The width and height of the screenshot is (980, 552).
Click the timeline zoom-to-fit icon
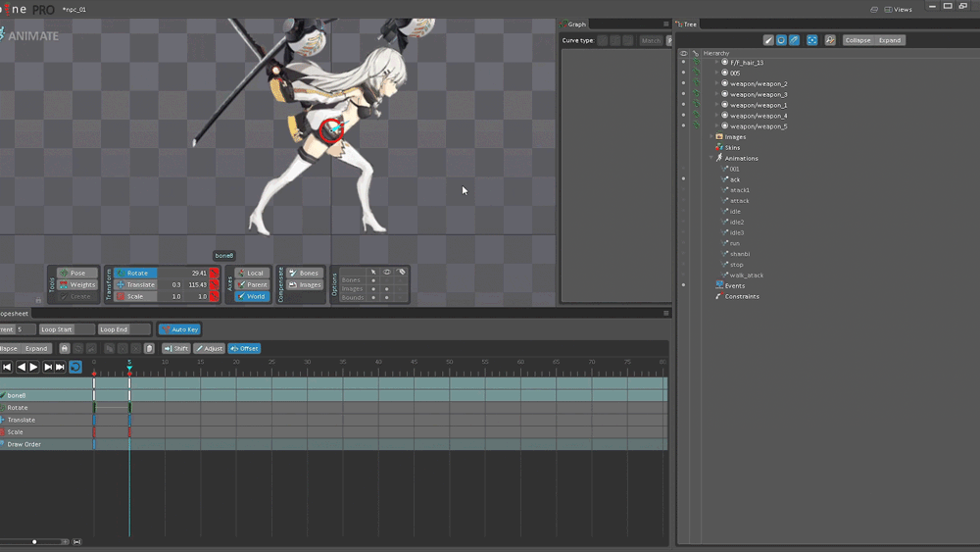76,542
